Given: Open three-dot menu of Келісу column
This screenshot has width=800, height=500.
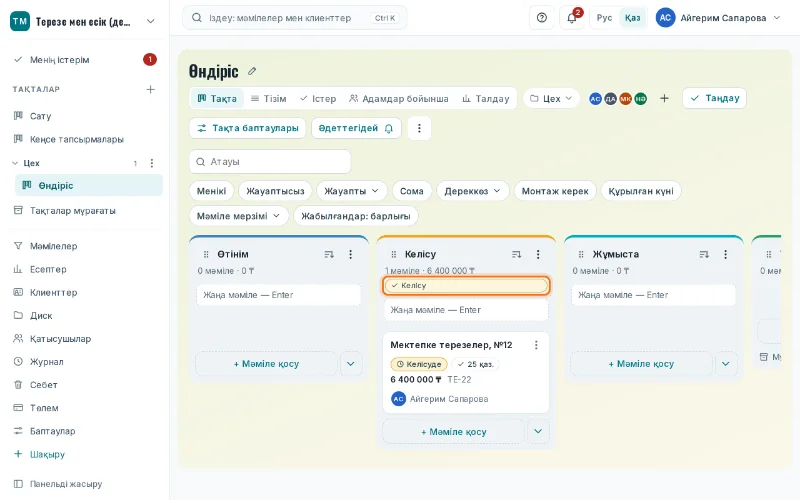Looking at the screenshot, I should [538, 254].
